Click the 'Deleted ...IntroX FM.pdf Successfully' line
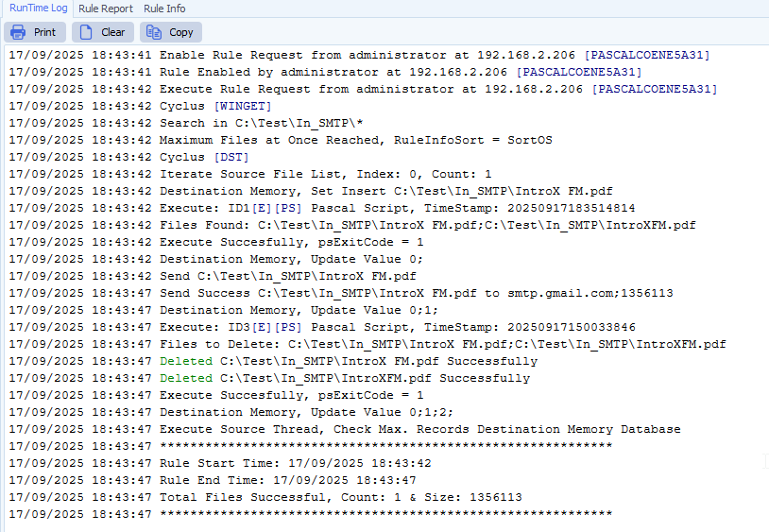 point(273,361)
